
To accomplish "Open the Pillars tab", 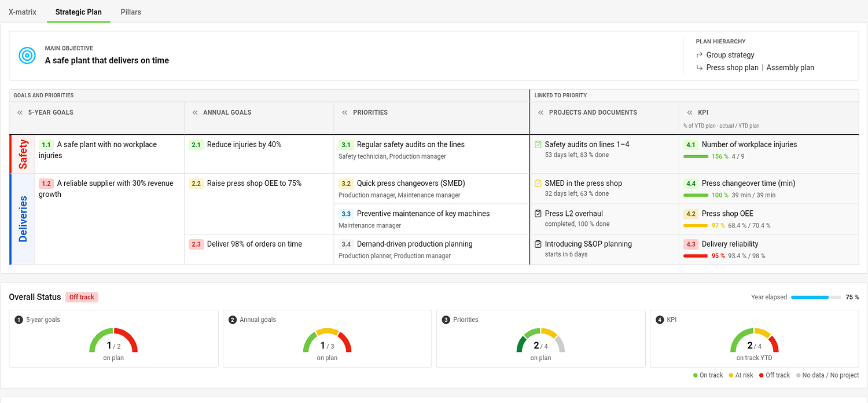I will tap(131, 12).
